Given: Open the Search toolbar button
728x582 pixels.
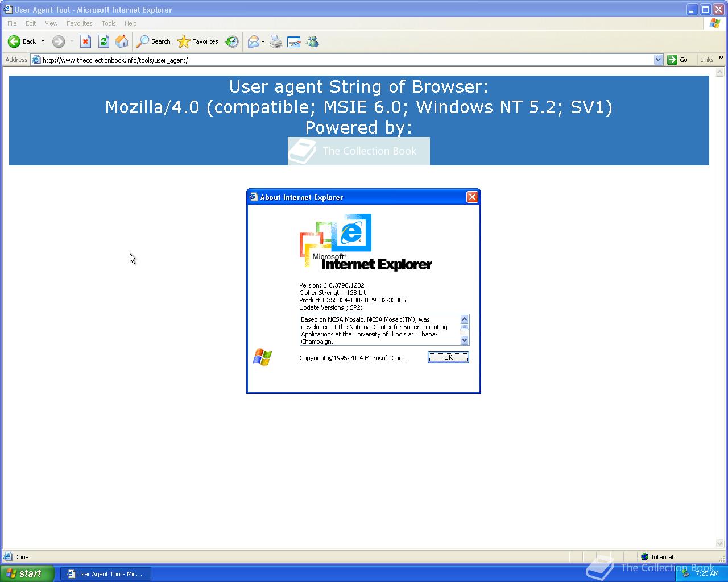Looking at the screenshot, I should [154, 41].
